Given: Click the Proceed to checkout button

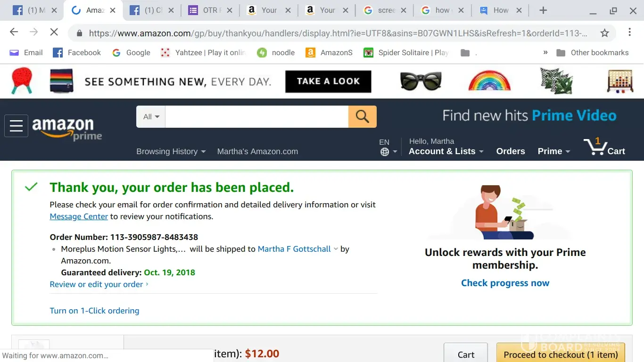Looking at the screenshot, I should tap(560, 354).
